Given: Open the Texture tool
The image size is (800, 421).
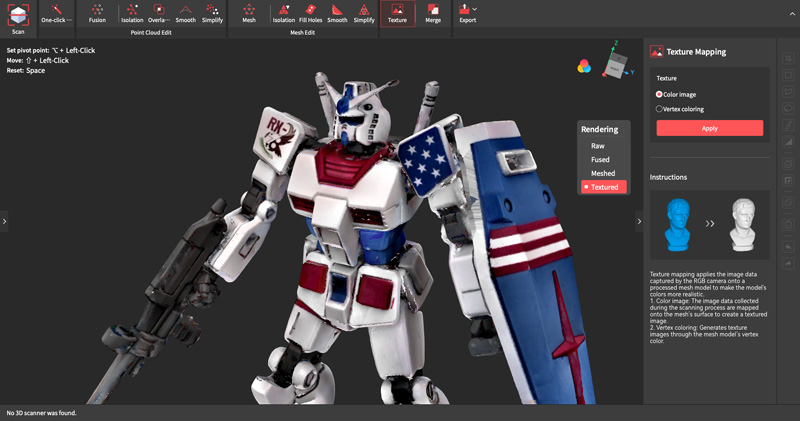Looking at the screenshot, I should (x=397, y=14).
